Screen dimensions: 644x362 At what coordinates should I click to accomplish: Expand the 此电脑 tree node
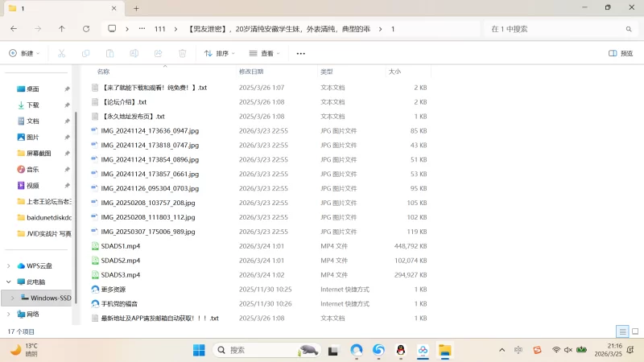9,282
